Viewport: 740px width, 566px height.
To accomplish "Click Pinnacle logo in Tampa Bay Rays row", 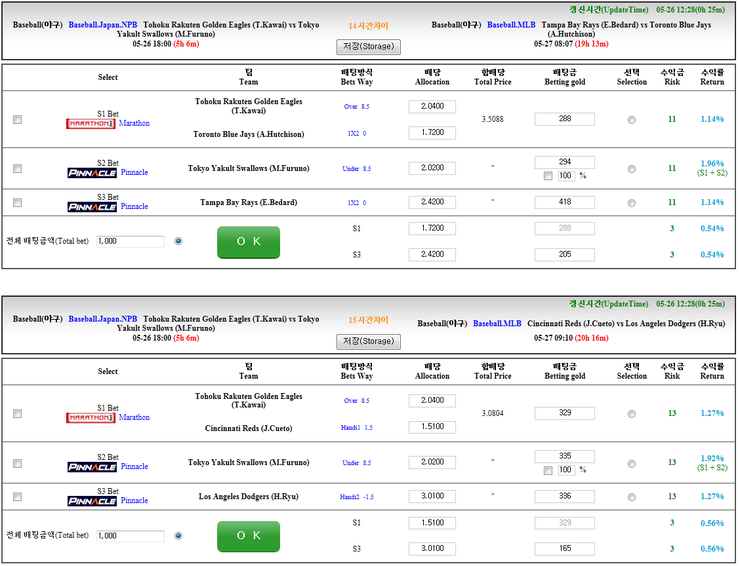I will (x=92, y=207).
